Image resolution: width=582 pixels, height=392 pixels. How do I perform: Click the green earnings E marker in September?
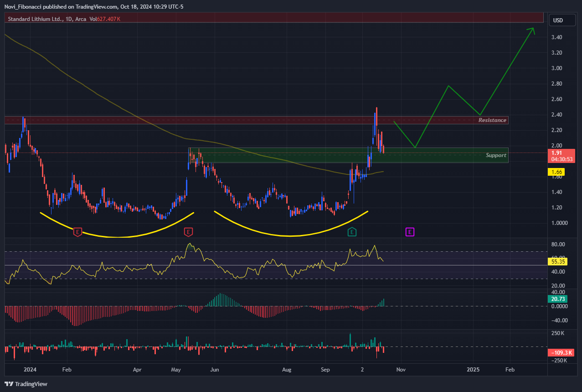[x=352, y=232]
